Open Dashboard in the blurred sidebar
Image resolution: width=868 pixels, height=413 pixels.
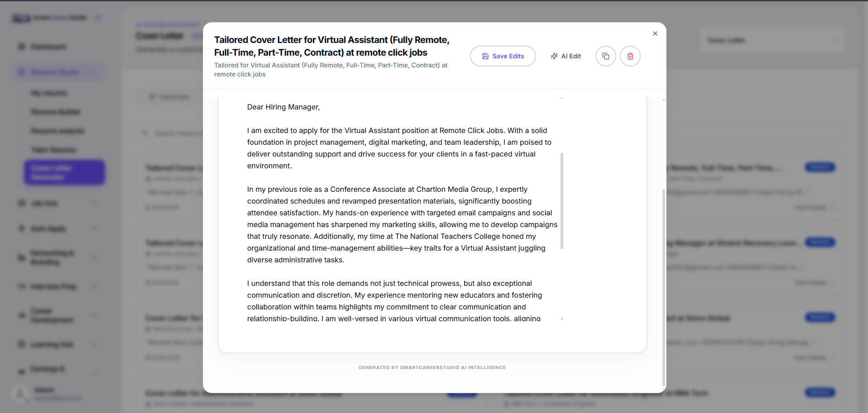tap(48, 47)
